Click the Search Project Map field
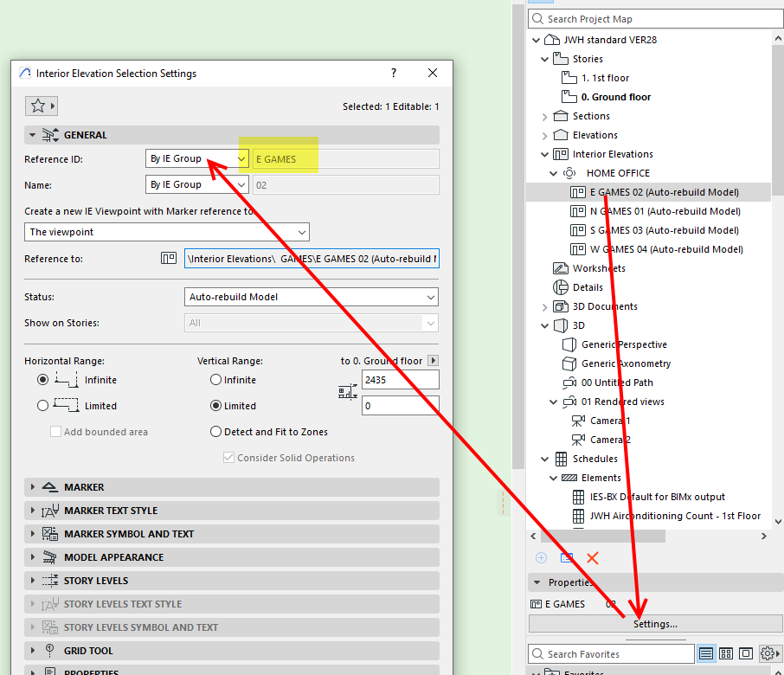Image resolution: width=784 pixels, height=675 pixels. (656, 19)
